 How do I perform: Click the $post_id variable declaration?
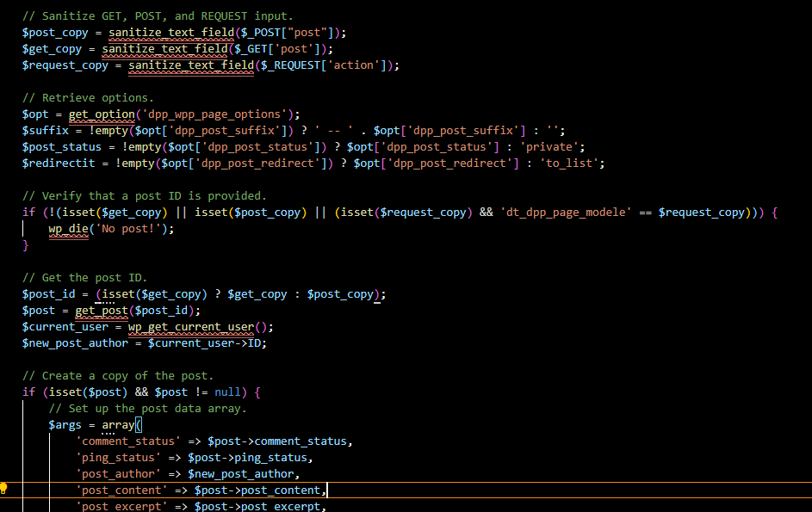pos(49,294)
